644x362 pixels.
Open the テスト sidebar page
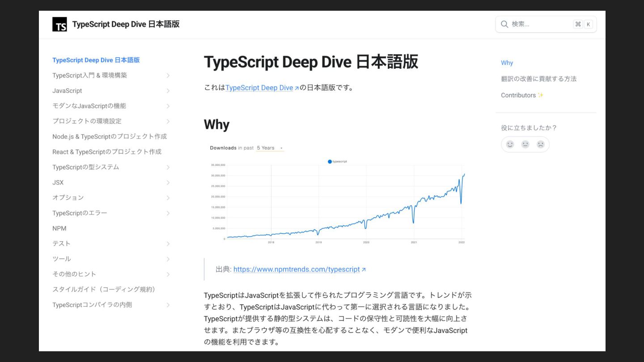[x=61, y=244]
